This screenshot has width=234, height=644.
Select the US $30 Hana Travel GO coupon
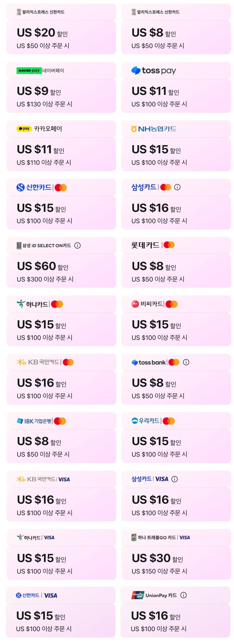coord(176,562)
